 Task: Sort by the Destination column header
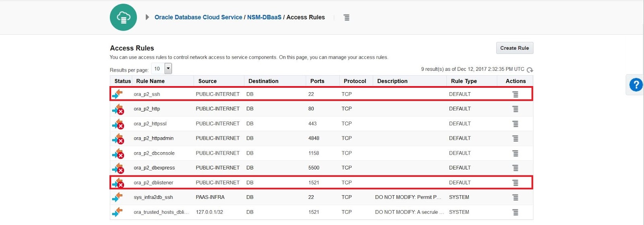263,81
